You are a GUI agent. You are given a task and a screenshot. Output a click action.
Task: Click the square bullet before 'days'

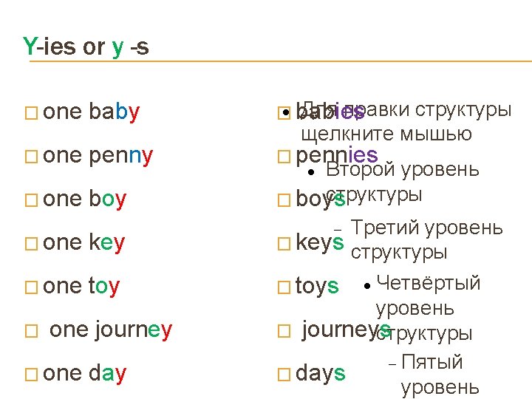click(x=284, y=375)
